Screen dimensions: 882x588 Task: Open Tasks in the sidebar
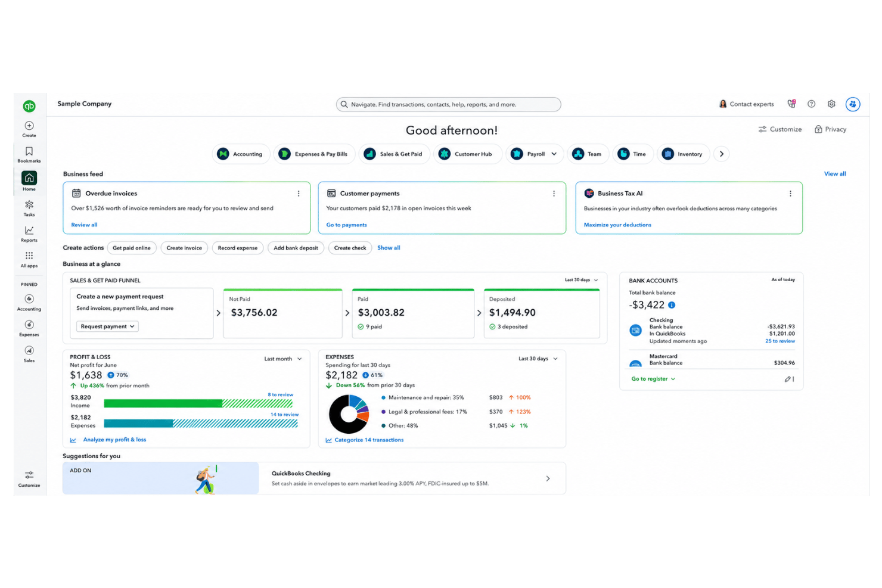pyautogui.click(x=29, y=209)
